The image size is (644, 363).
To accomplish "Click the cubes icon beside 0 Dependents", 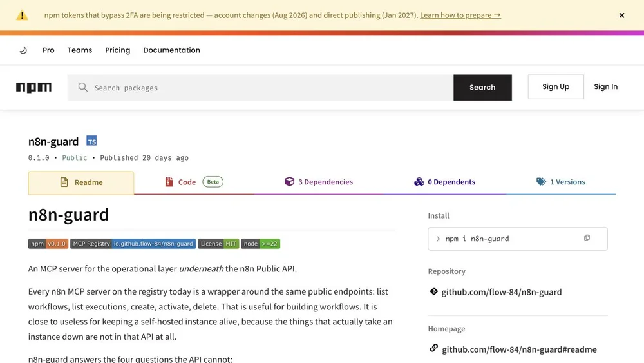I will (x=419, y=182).
